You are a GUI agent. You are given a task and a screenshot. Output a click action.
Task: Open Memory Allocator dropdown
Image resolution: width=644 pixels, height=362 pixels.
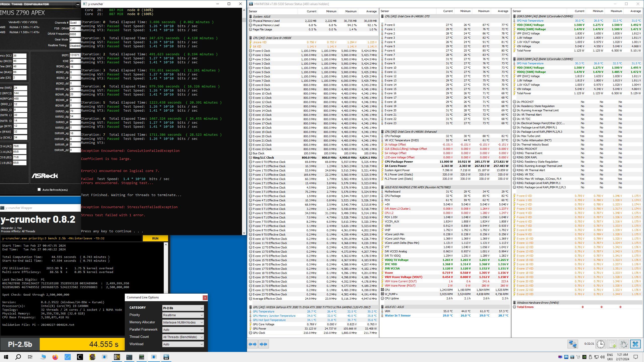pos(183,323)
